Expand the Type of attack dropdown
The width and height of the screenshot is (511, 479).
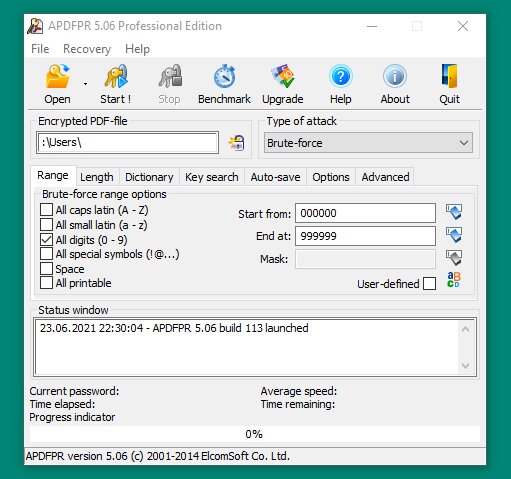point(368,143)
